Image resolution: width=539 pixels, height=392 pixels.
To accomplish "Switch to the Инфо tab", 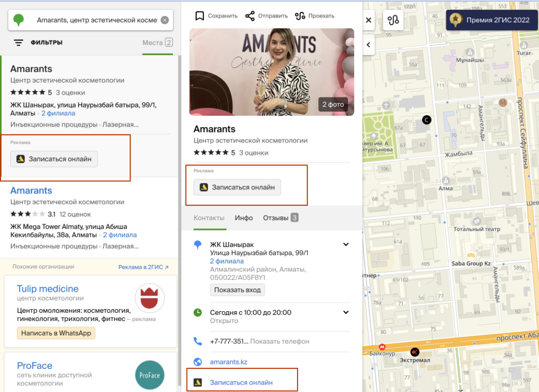I will pos(244,218).
